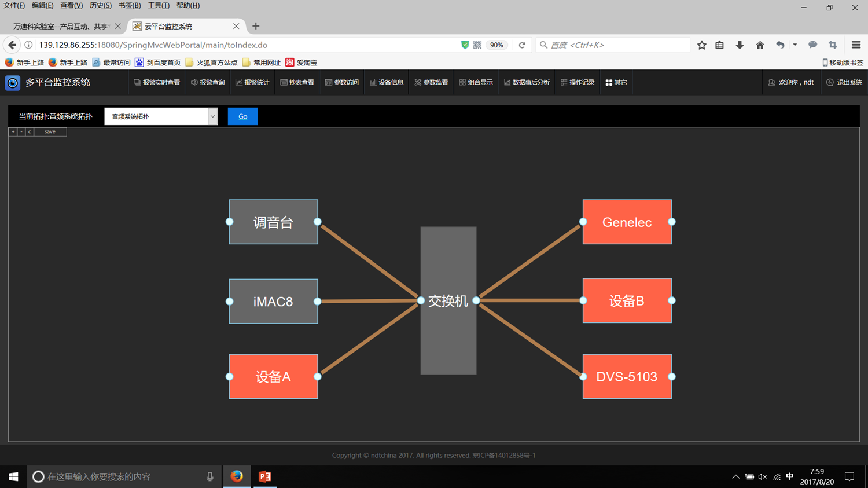
Task: Show hidden system tray icons
Action: coord(735,477)
